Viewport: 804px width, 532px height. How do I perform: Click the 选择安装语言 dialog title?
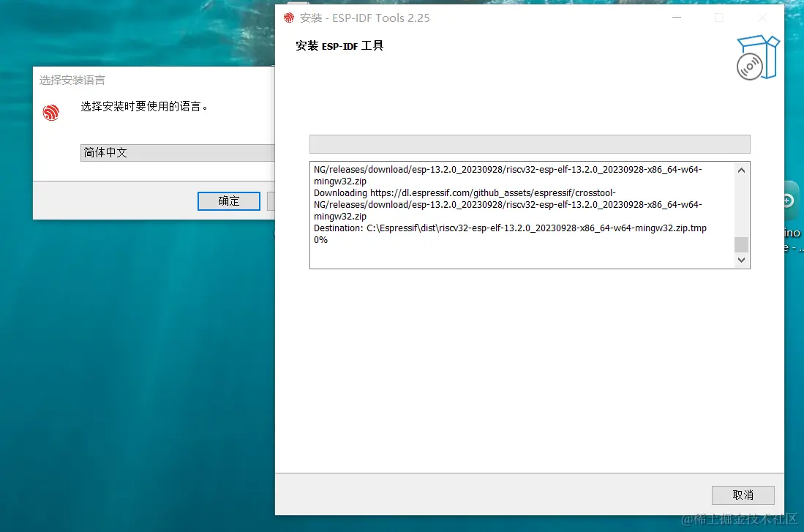coord(72,80)
